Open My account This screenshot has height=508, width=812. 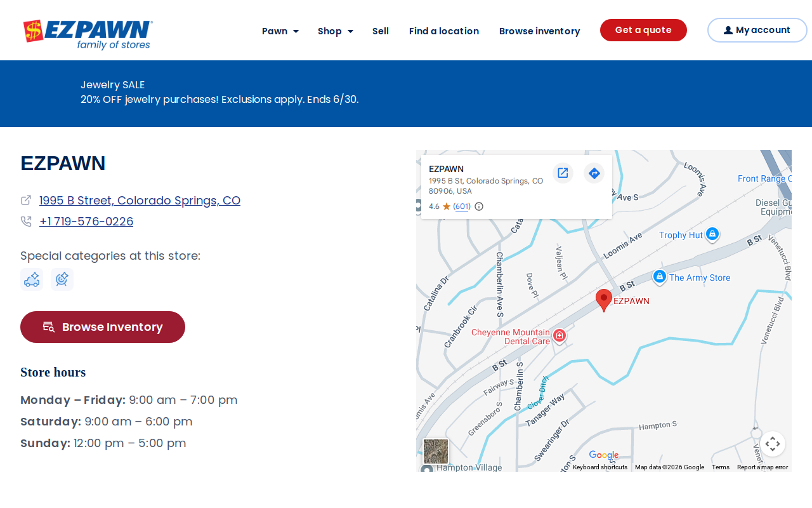click(757, 30)
